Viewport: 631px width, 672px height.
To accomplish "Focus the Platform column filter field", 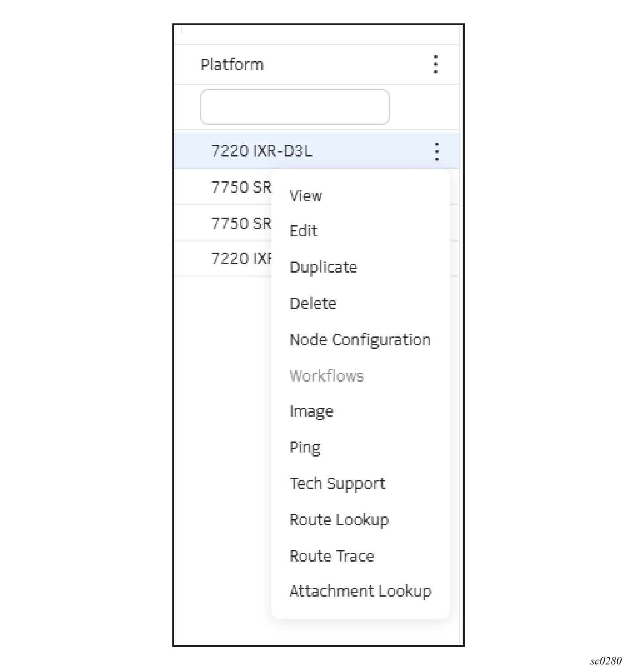I will (295, 107).
